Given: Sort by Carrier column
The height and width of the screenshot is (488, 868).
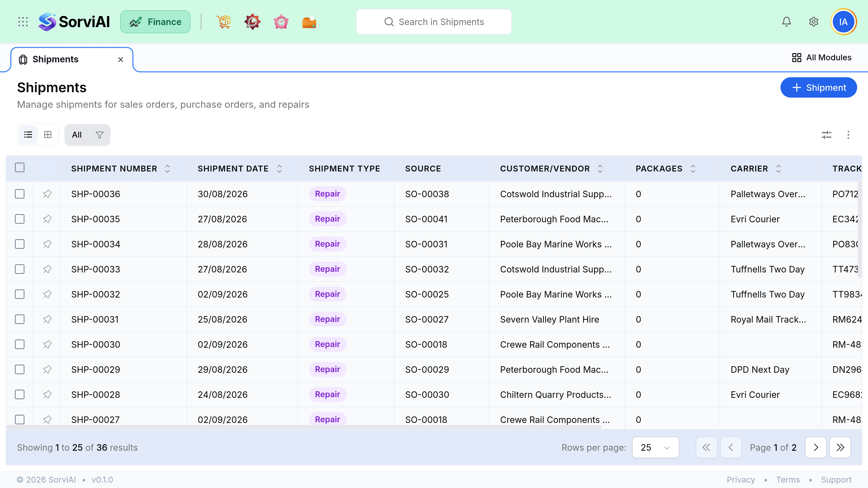Looking at the screenshot, I should tap(778, 169).
